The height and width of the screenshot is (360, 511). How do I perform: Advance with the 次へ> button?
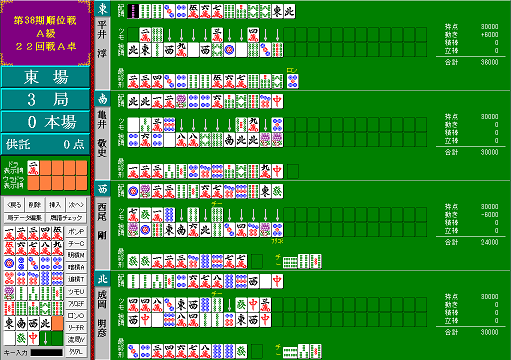76,205
